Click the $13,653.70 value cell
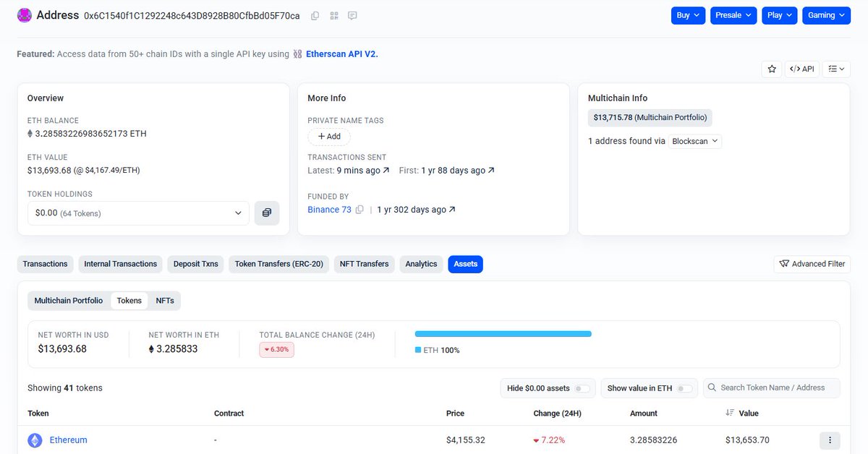The height and width of the screenshot is (454, 868). click(747, 440)
